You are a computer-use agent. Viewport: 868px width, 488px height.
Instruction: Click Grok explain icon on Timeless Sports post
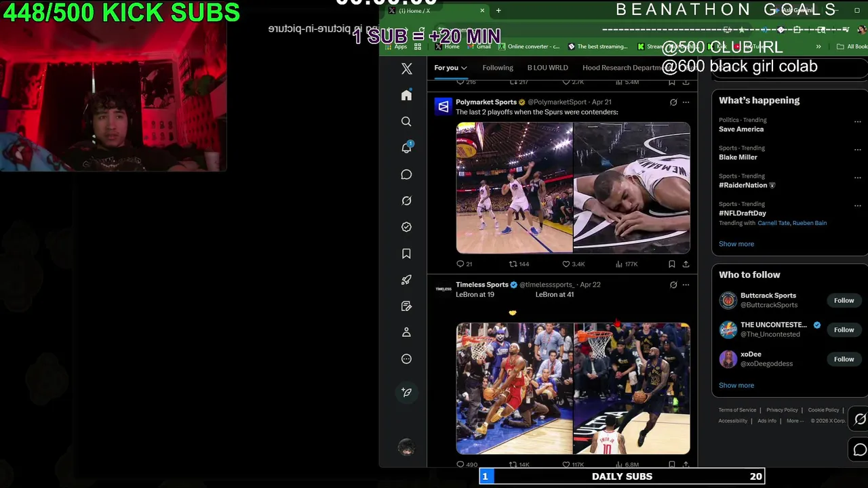[x=673, y=285]
